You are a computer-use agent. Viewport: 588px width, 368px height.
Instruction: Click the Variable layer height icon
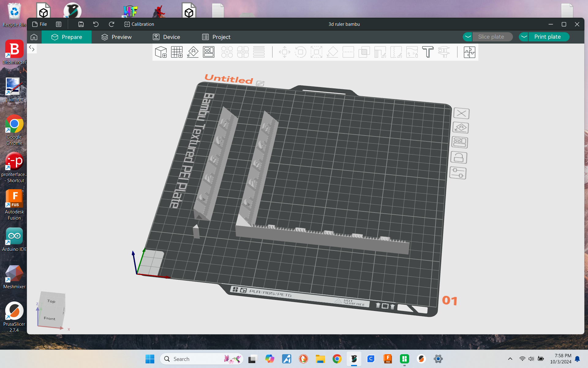pos(259,52)
